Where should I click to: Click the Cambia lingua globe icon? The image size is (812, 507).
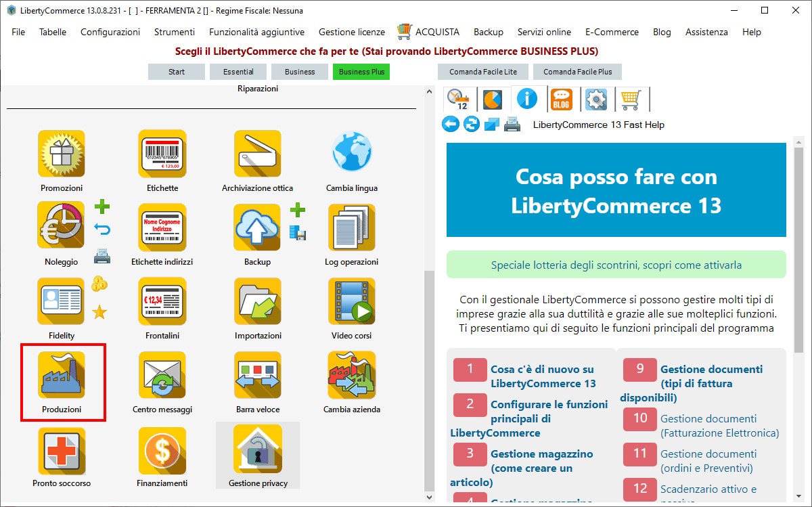click(352, 152)
